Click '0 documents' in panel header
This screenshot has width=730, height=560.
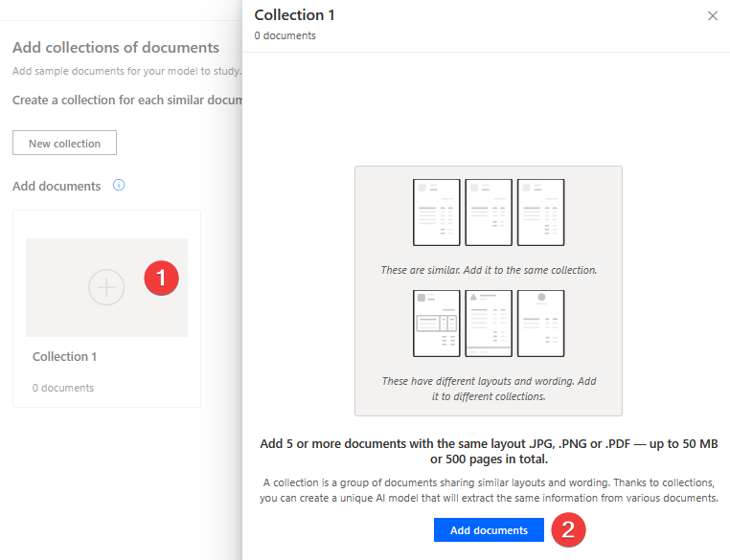point(285,35)
